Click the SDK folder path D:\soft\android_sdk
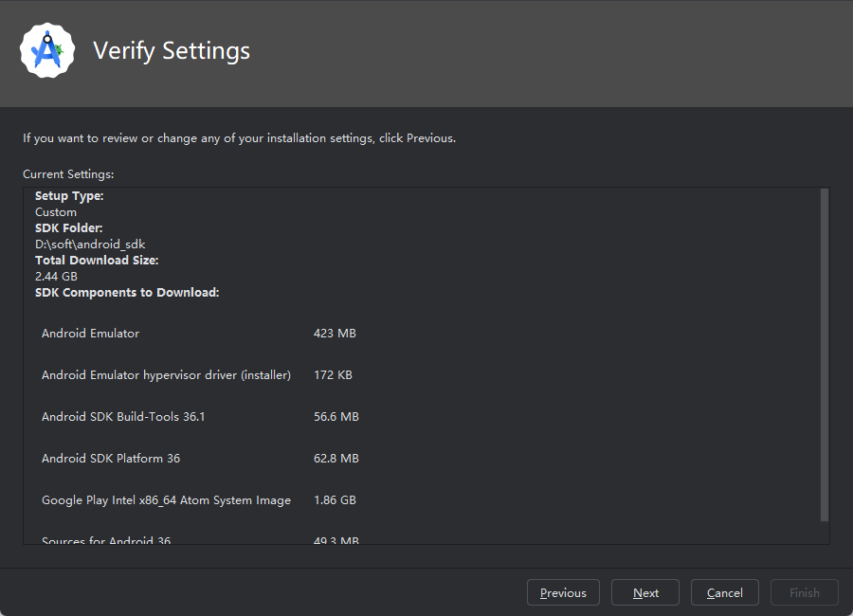The height and width of the screenshot is (616, 853). coord(90,245)
